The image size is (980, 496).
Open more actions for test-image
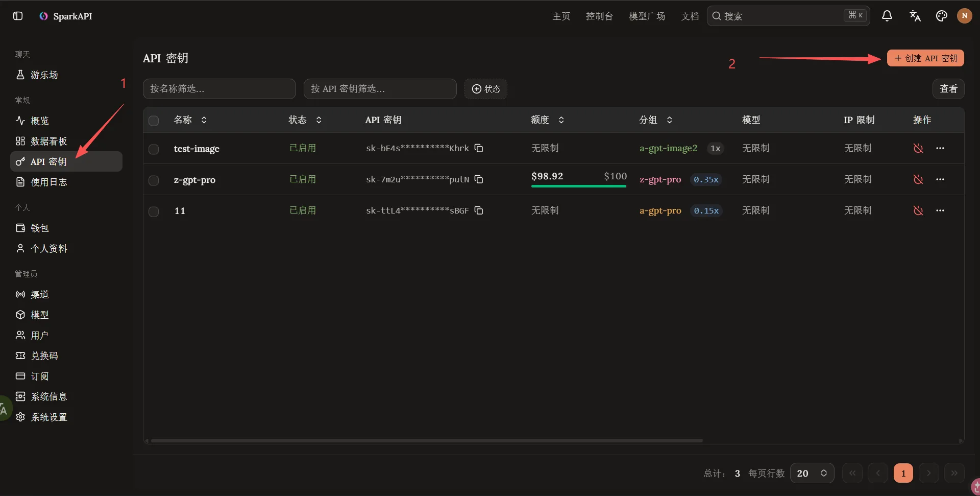[940, 148]
